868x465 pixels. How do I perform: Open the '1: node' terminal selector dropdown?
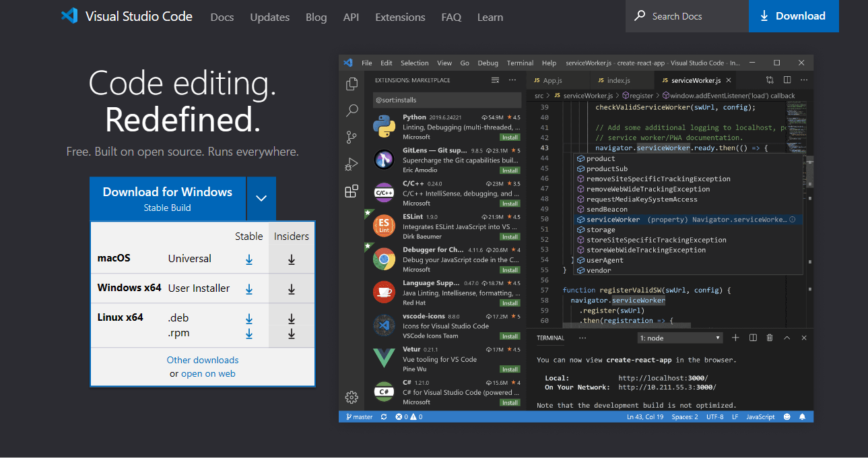[x=680, y=338]
